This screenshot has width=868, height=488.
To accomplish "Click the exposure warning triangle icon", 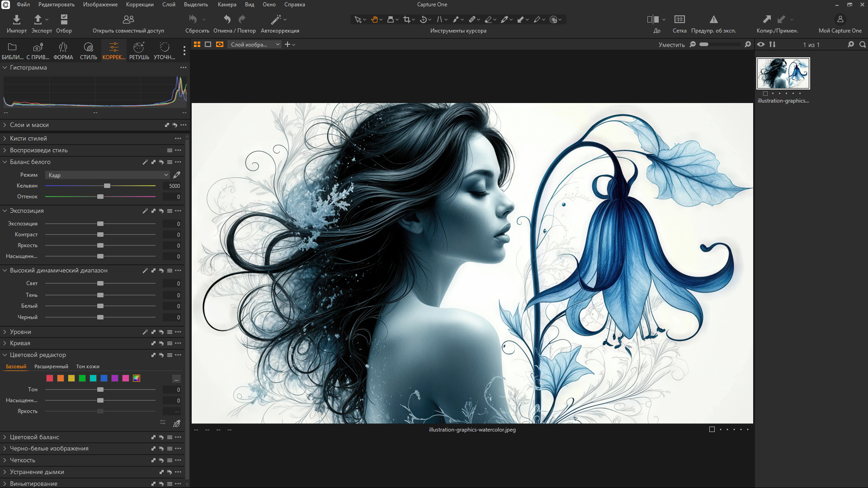I will pos(713,19).
